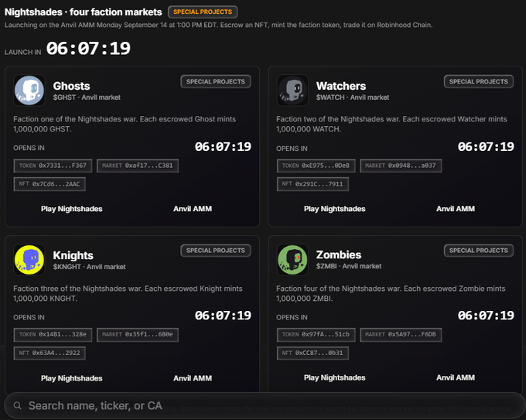
Task: Click the Faction four description text
Action: pos(391,293)
